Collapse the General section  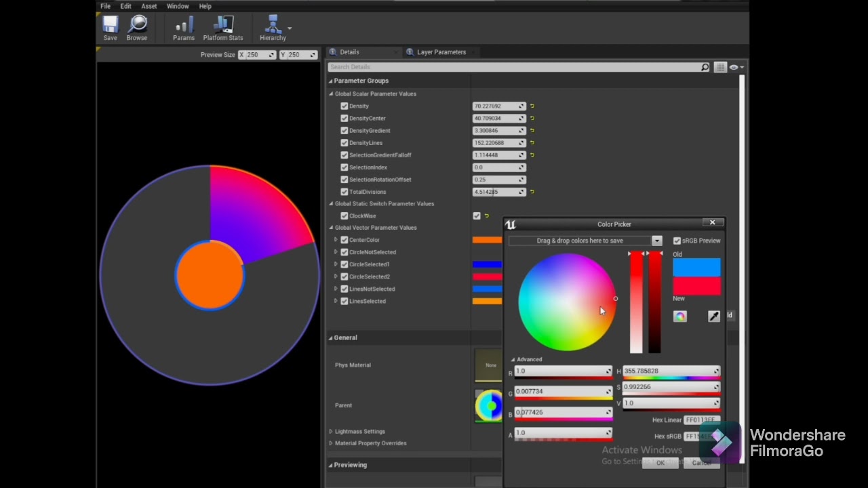pos(331,338)
